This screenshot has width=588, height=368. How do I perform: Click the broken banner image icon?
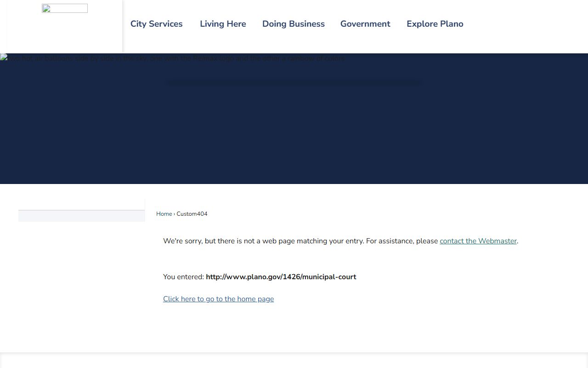tap(4, 57)
